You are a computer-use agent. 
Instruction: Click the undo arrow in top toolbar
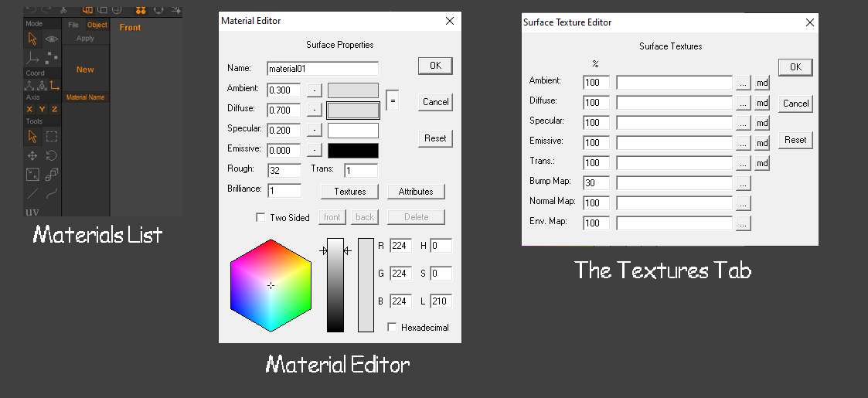(x=32, y=9)
